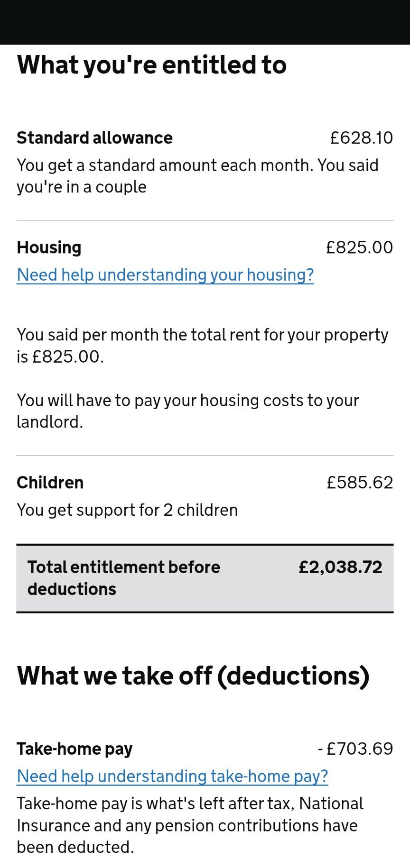Click the 'You said you're in a couple' description
410x868 pixels.
click(197, 176)
